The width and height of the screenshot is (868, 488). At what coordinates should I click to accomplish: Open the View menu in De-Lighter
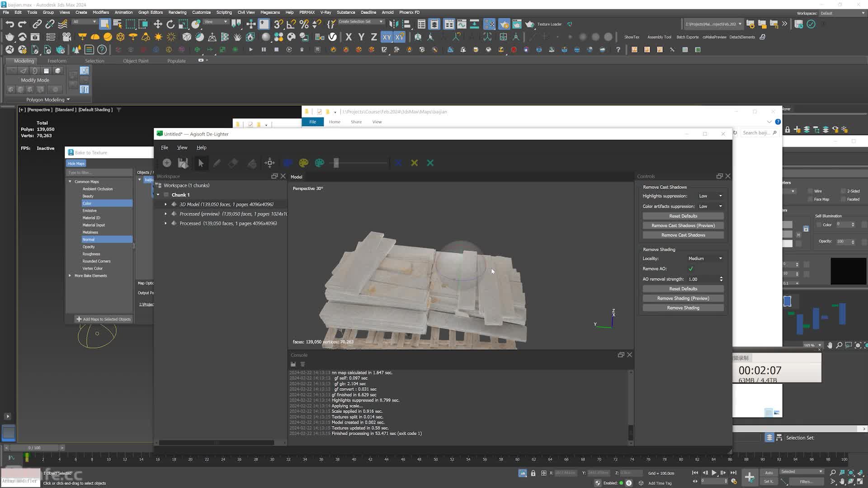pyautogui.click(x=182, y=148)
